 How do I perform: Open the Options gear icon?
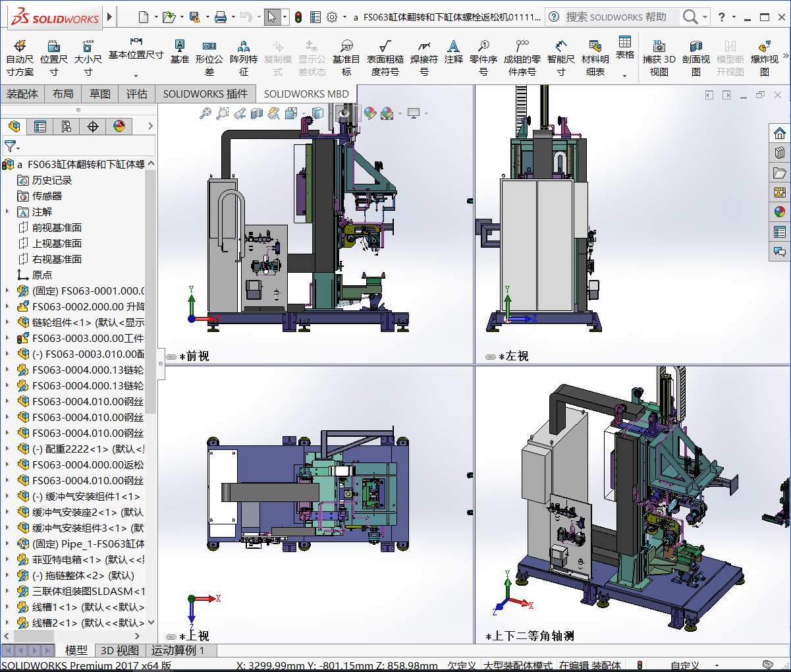pyautogui.click(x=332, y=16)
